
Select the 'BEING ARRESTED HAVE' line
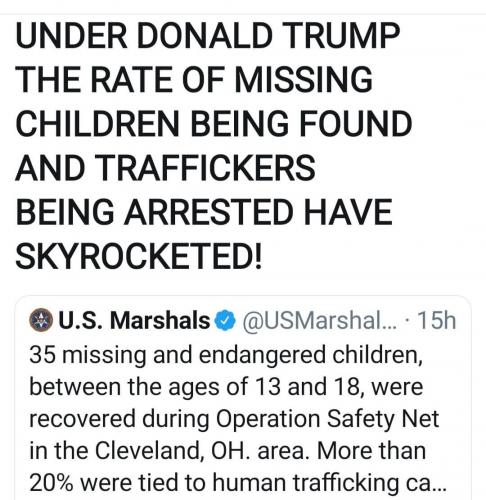point(204,212)
